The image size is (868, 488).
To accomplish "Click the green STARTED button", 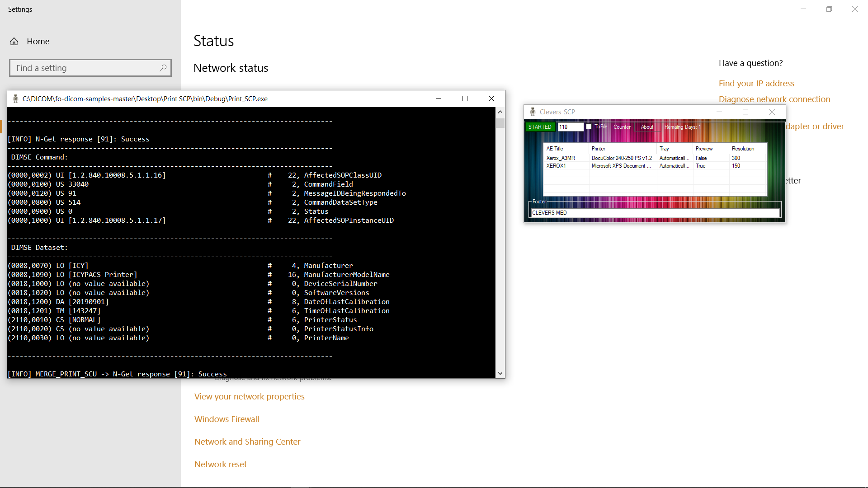I will coord(540,127).
